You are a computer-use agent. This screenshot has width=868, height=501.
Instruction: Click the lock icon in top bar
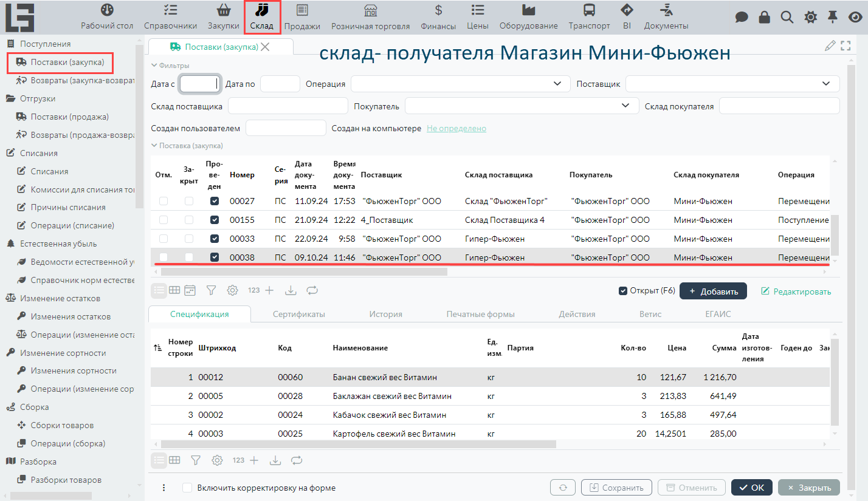pos(765,17)
